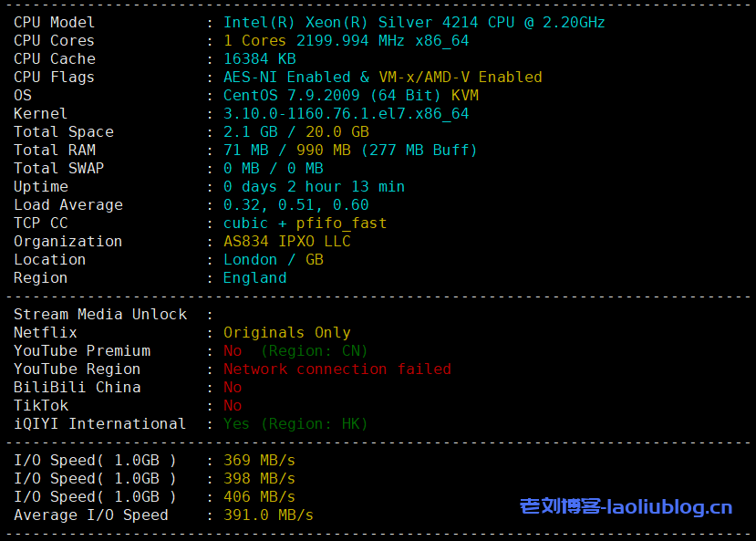Click the Intel Xeon Silver 4214 CPU model text
Screen dimensions: 756x541
(414, 22)
